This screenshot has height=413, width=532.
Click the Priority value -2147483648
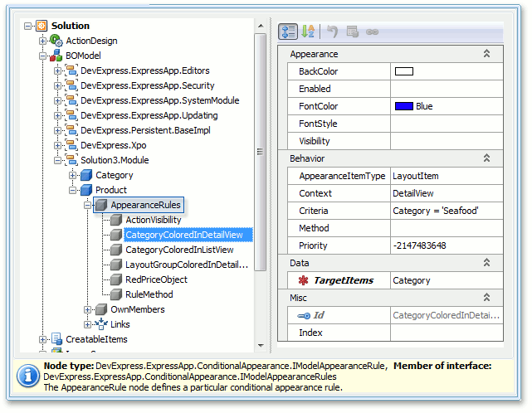(447, 245)
